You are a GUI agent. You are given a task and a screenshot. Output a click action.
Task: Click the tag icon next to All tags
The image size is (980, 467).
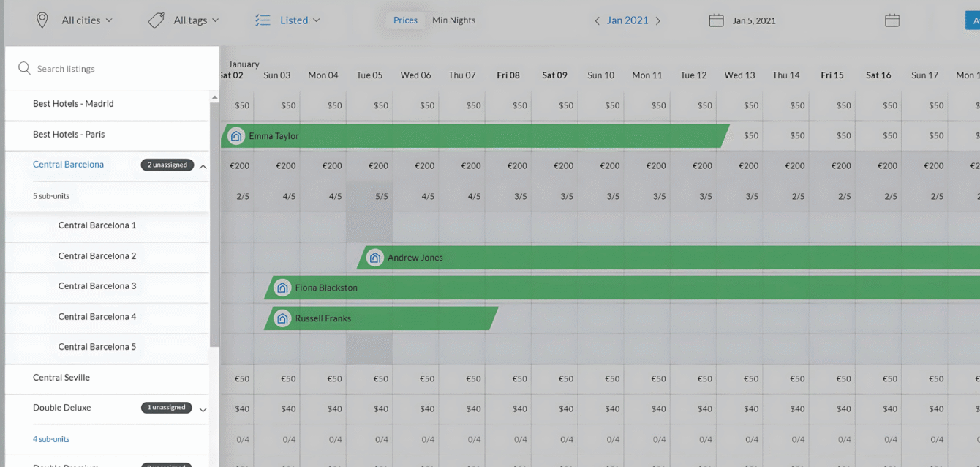point(157,20)
